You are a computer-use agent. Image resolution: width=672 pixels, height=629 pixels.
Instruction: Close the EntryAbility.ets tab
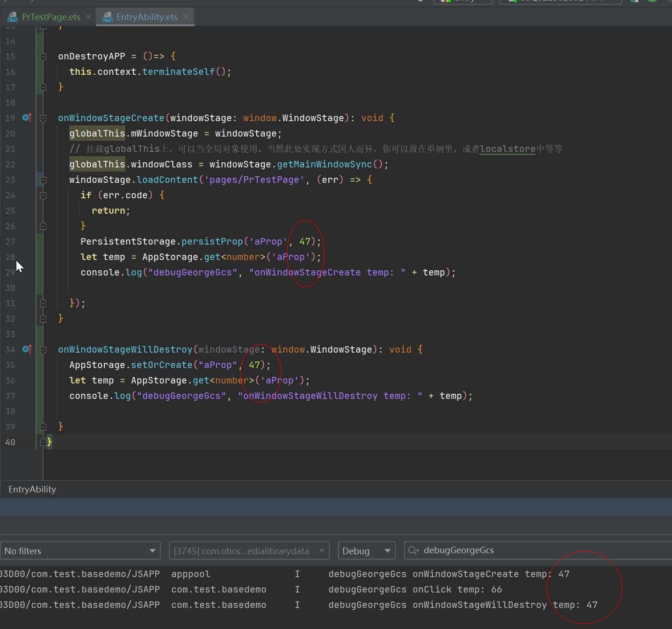coord(186,17)
